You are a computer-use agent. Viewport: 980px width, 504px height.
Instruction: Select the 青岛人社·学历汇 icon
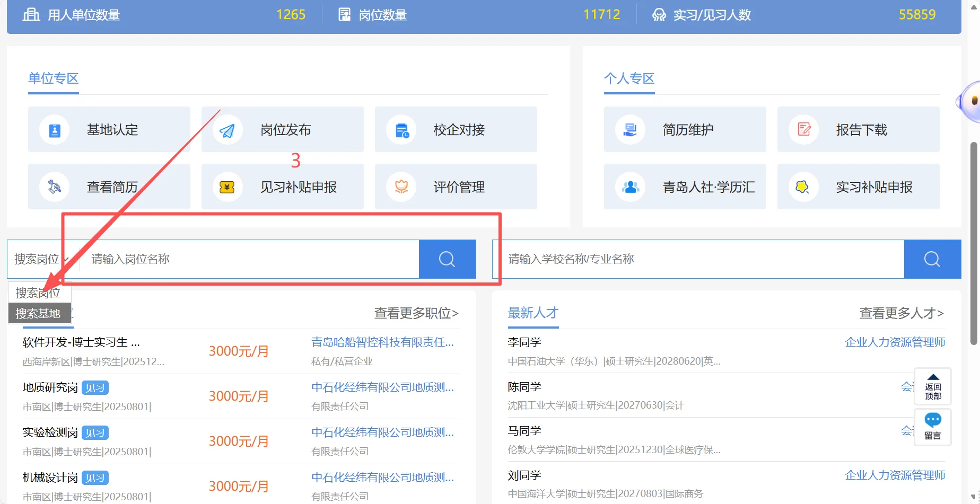(x=684, y=187)
